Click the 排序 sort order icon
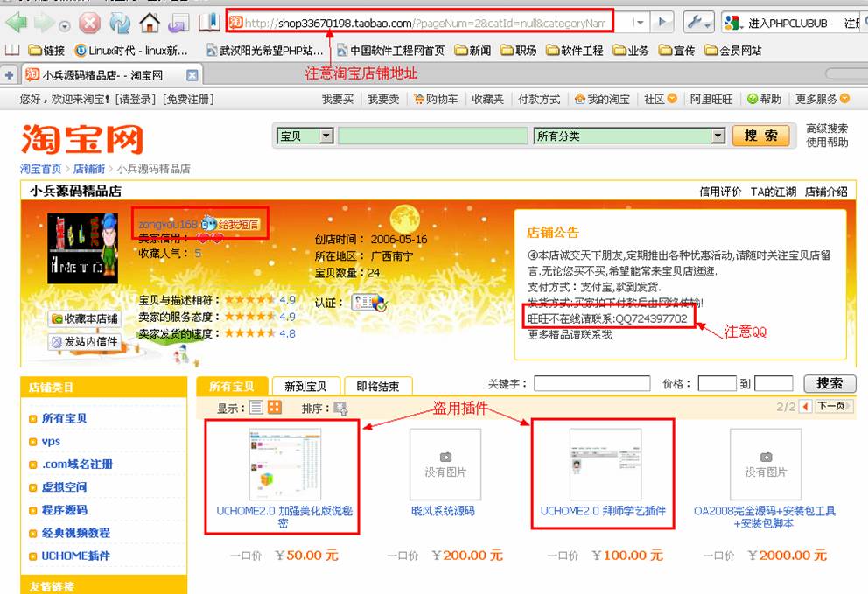This screenshot has height=594, width=868. (340, 409)
